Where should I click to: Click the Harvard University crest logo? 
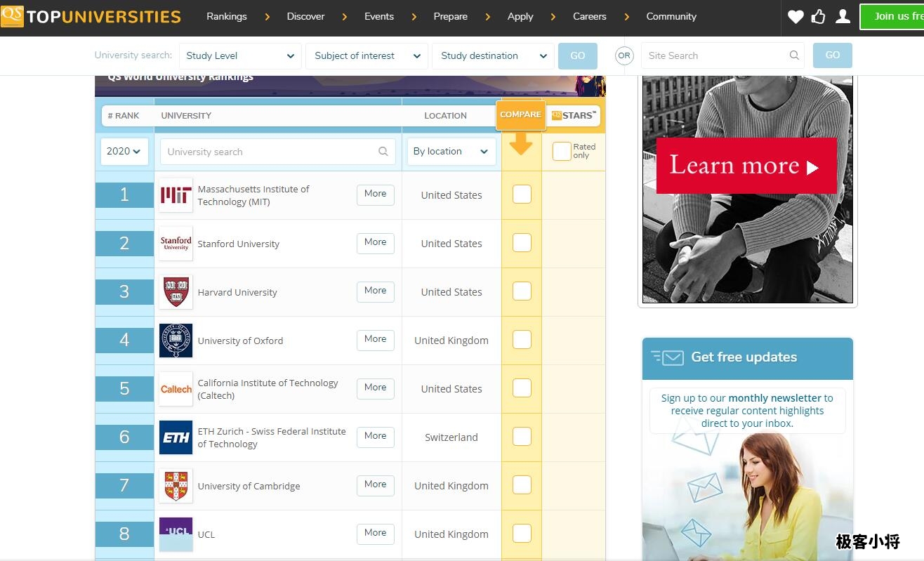(176, 292)
